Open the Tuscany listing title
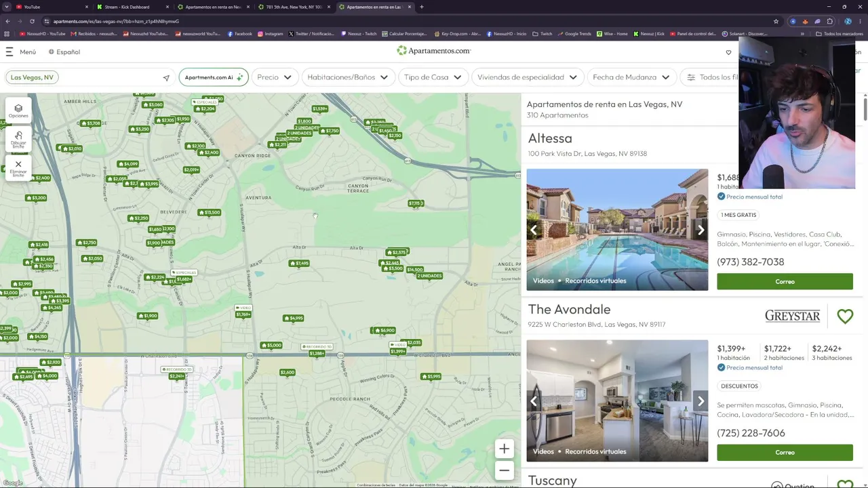Image resolution: width=868 pixels, height=488 pixels. 552,481
